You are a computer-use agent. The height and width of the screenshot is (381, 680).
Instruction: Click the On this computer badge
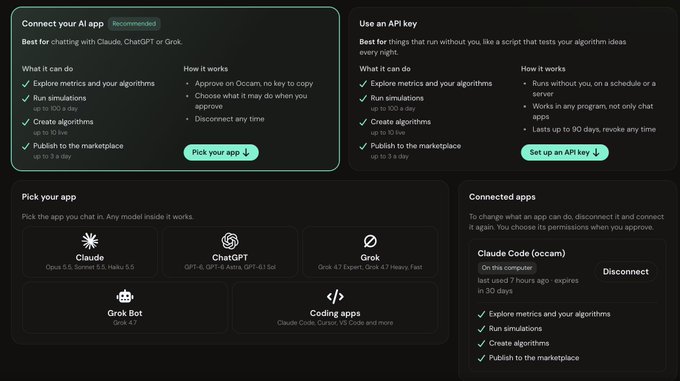coord(507,268)
